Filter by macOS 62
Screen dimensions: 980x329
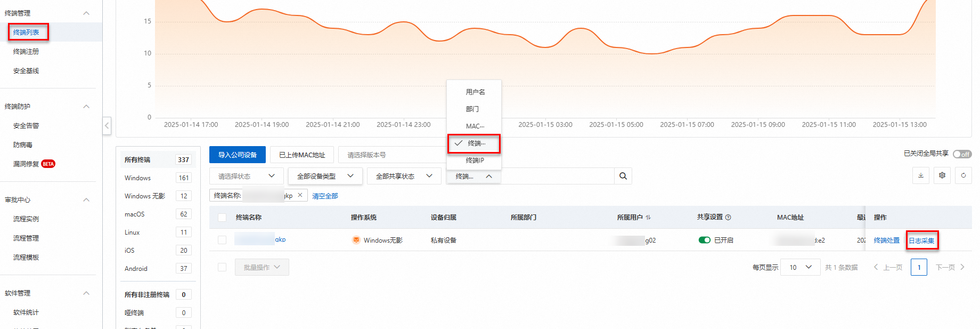[158, 214]
